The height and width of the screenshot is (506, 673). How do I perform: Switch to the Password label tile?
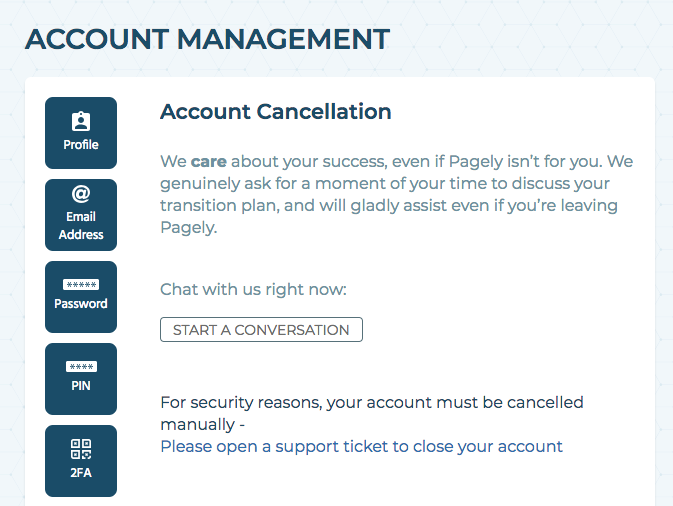pos(81,303)
